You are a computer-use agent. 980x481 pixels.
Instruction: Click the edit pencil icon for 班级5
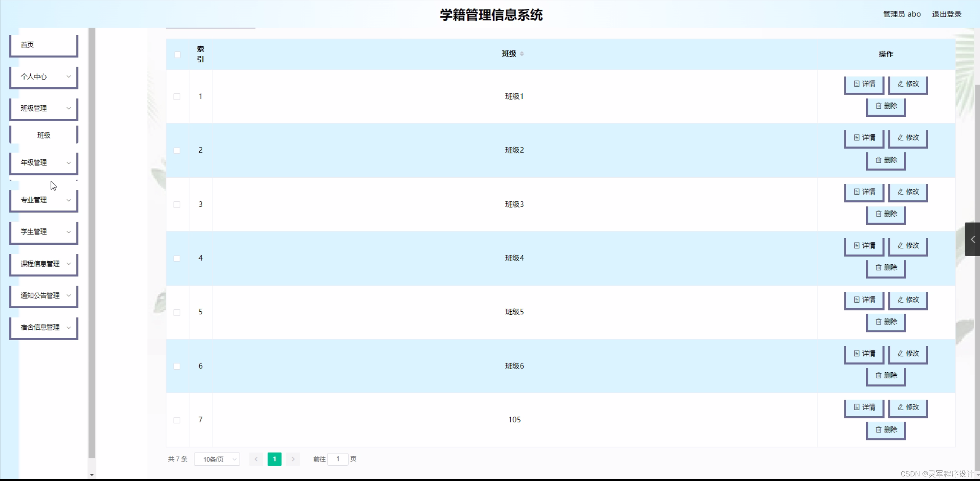(x=900, y=300)
